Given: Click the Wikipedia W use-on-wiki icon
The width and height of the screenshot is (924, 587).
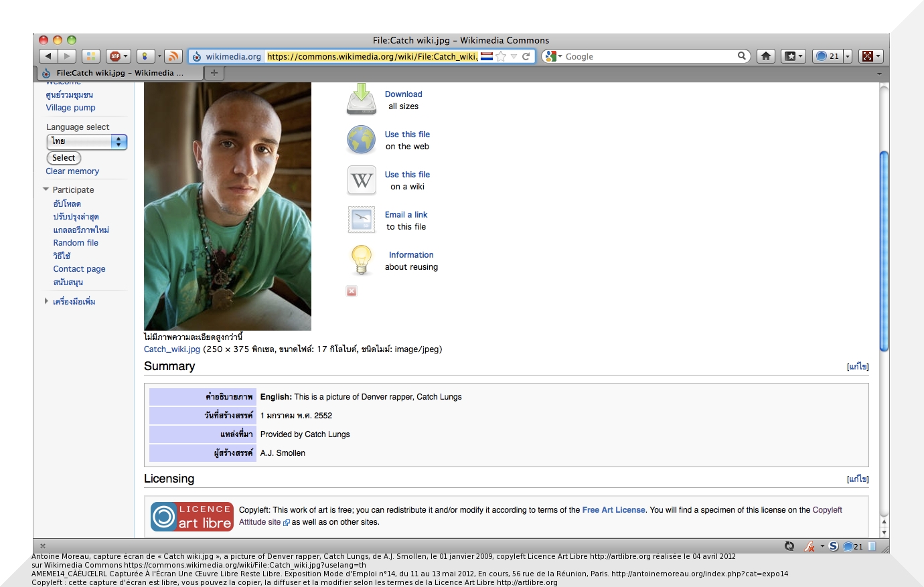Looking at the screenshot, I should click(361, 180).
